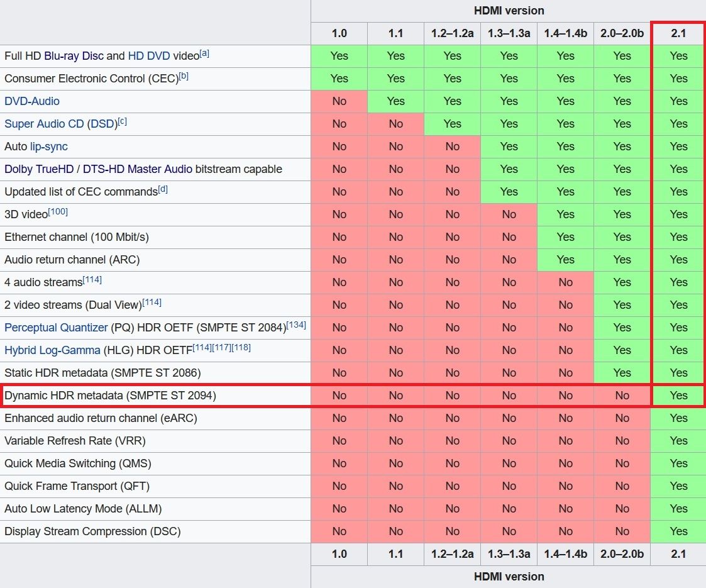Click Yes for Auto lip-sync under 1.3–1.3a

(x=509, y=147)
